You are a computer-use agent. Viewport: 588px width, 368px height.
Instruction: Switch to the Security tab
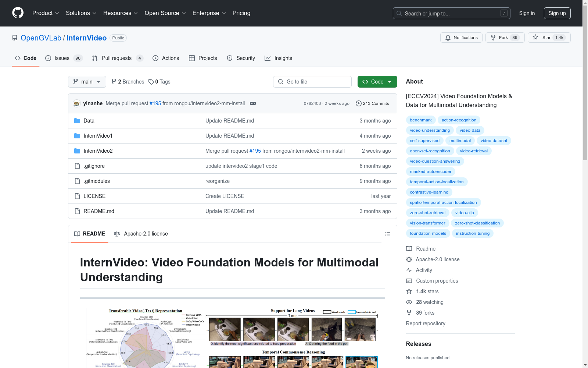click(241, 58)
